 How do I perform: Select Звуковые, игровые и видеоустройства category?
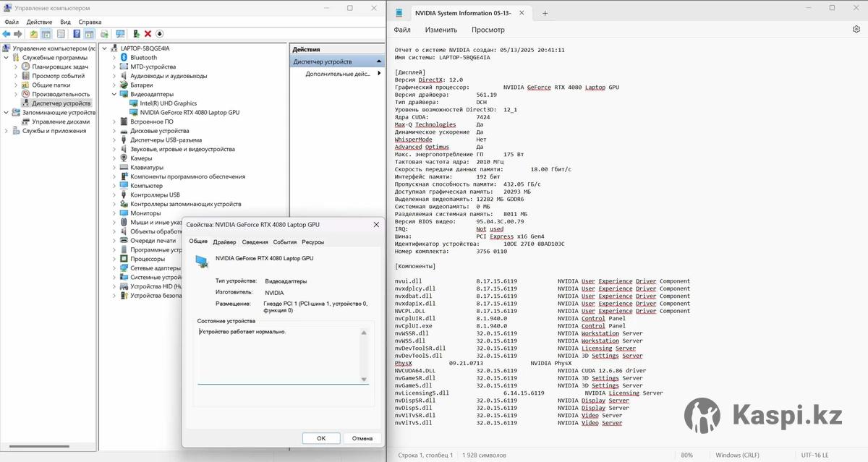coord(182,149)
